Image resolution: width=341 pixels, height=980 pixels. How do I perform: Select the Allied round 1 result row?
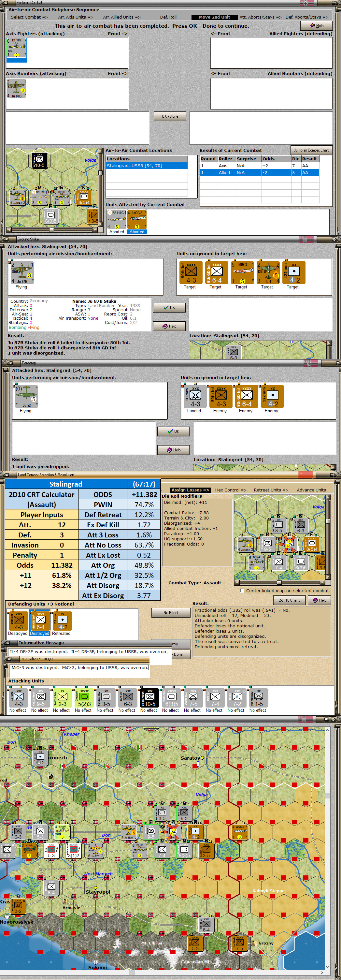pos(260,173)
